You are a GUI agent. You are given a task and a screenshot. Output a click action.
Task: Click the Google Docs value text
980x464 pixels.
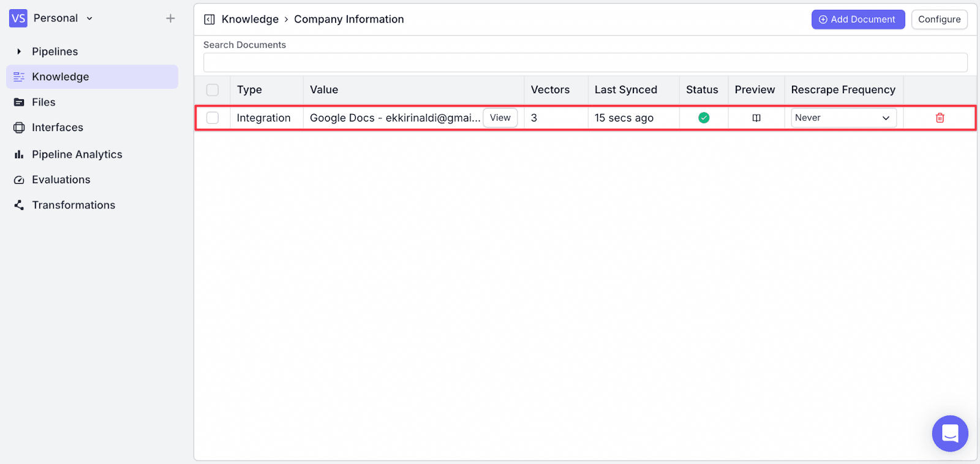tap(395, 118)
